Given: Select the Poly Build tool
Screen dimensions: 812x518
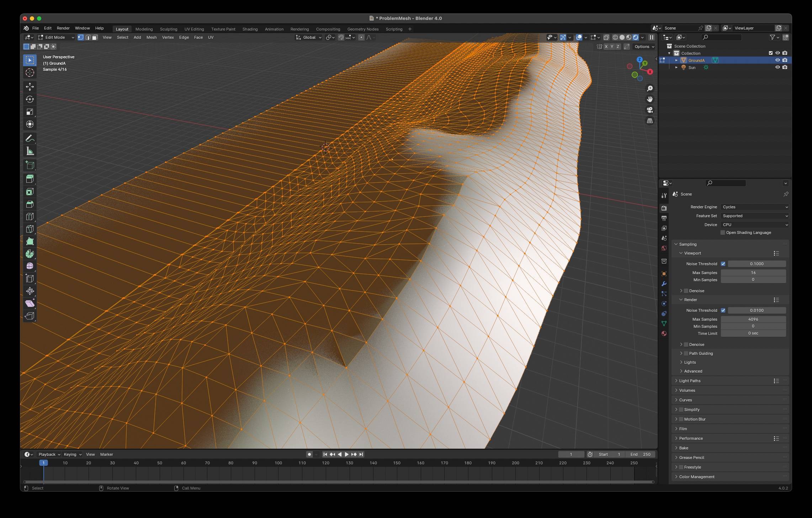Looking at the screenshot, I should click(30, 241).
